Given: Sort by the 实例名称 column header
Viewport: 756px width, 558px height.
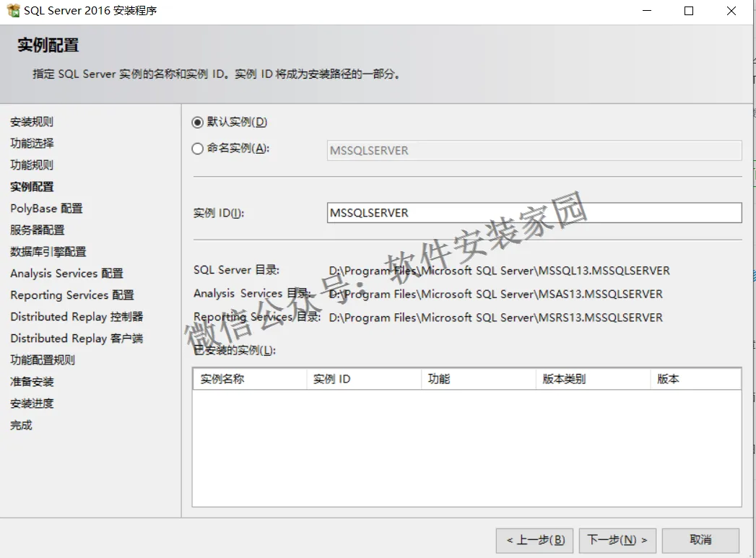Looking at the screenshot, I should click(249, 379).
